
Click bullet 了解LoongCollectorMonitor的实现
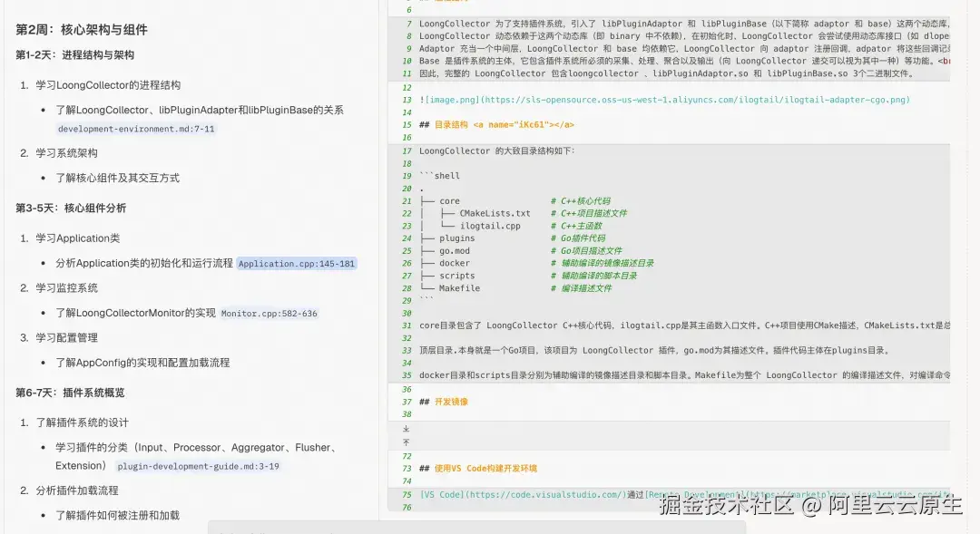[x=135, y=313]
